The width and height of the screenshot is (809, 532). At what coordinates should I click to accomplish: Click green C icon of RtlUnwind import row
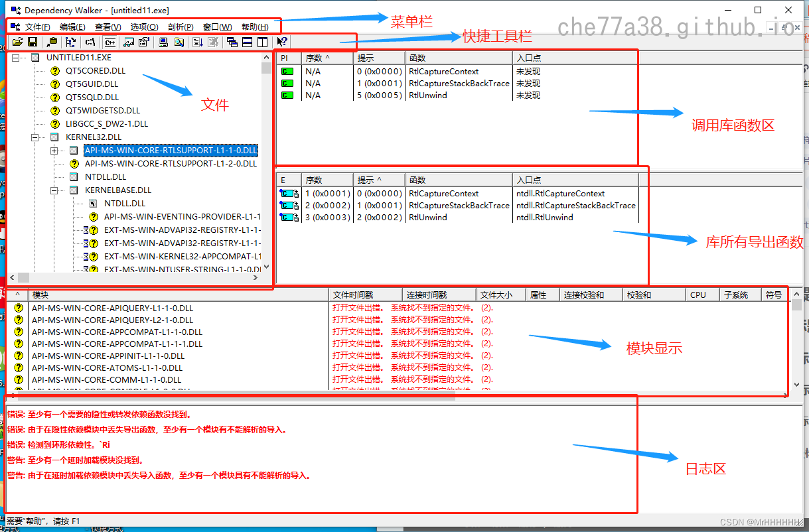click(287, 96)
